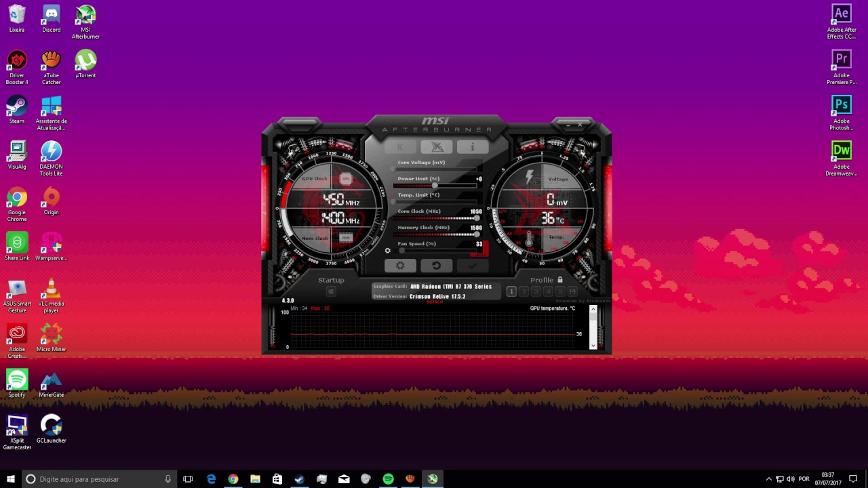Select profile slot 5
Image resolution: width=868 pixels, height=488 pixels.
560,291
